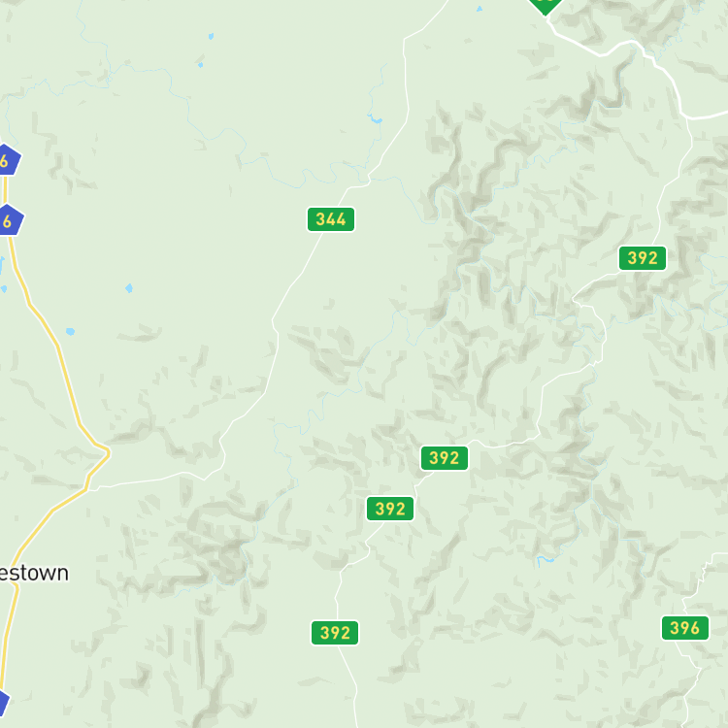
Task: Click the small lake nearest the 344 road's northern creek
Action: (375, 120)
